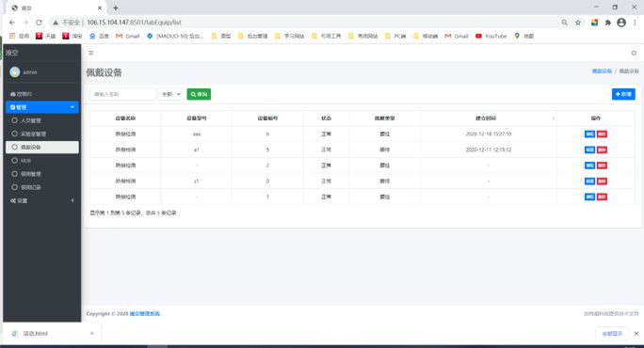Viewport: 644px width, 348px height.
Task: Click the 2020-12-11 12:15:12 timestamp cell
Action: pyautogui.click(x=489, y=150)
